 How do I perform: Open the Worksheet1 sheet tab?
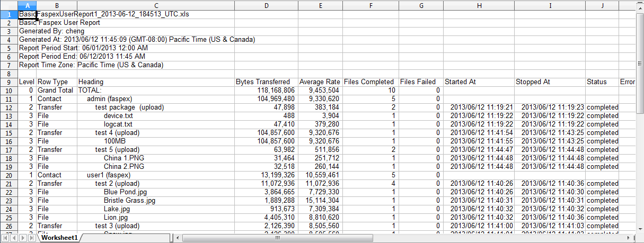pyautogui.click(x=59, y=238)
